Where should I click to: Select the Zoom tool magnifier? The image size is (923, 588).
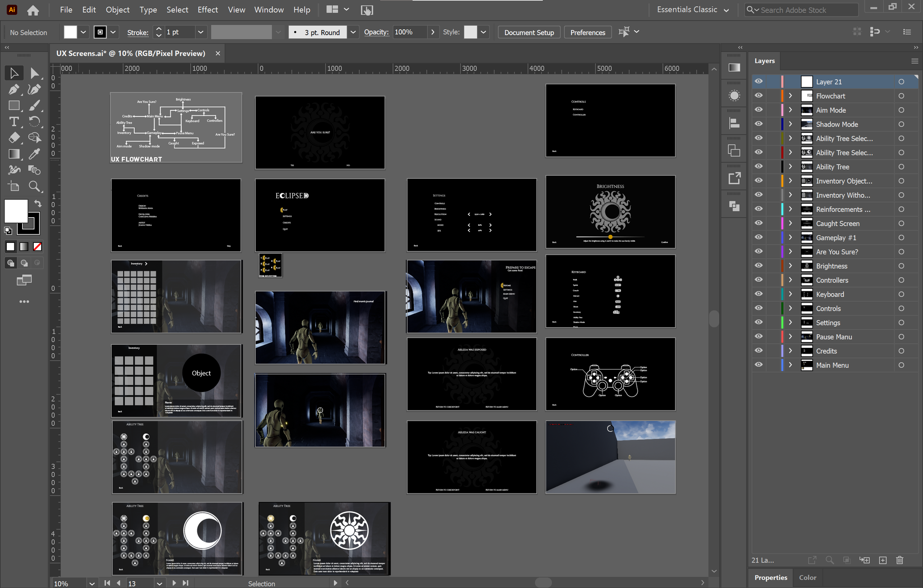click(34, 187)
